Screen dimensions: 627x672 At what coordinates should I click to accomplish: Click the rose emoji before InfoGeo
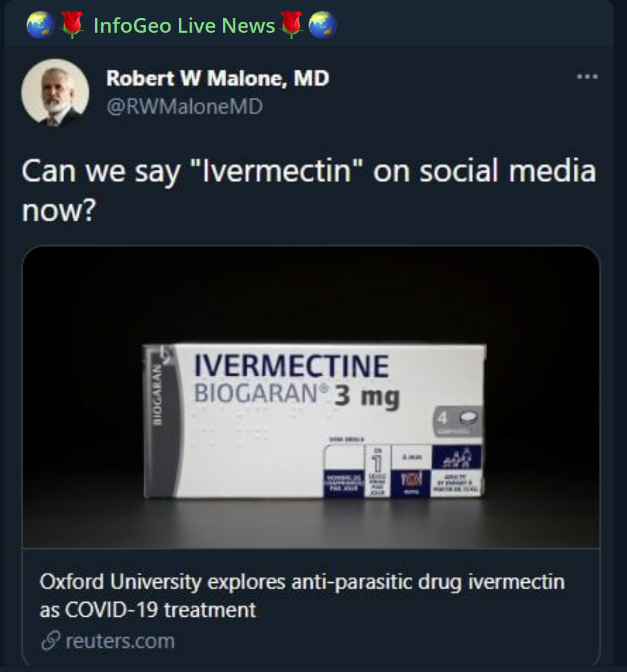[72, 25]
